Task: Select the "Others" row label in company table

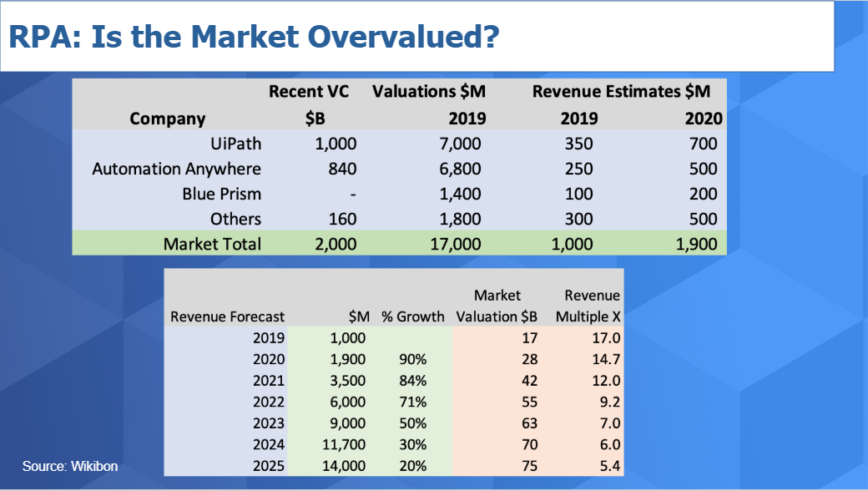Action: [235, 220]
